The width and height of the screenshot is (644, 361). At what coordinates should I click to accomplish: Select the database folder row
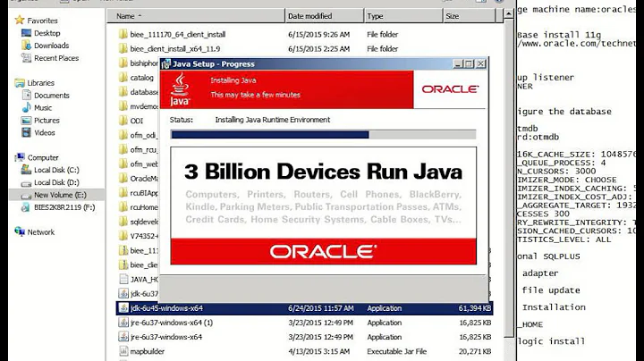[138, 92]
